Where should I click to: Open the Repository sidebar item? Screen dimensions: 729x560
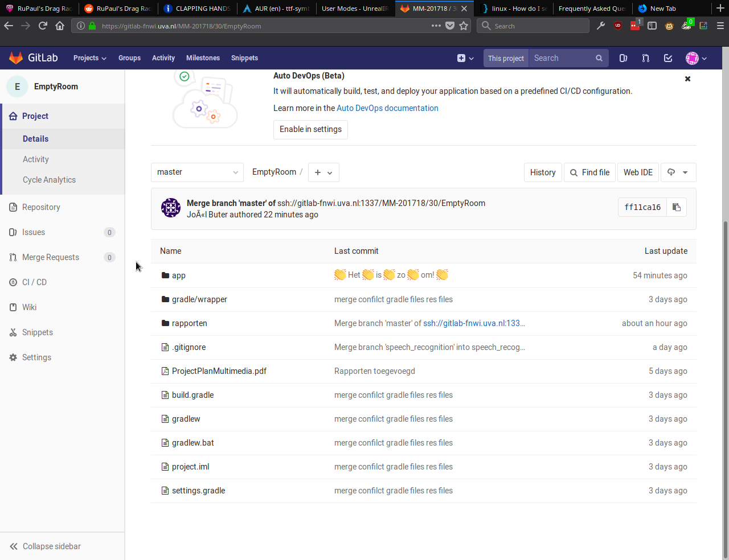41,207
